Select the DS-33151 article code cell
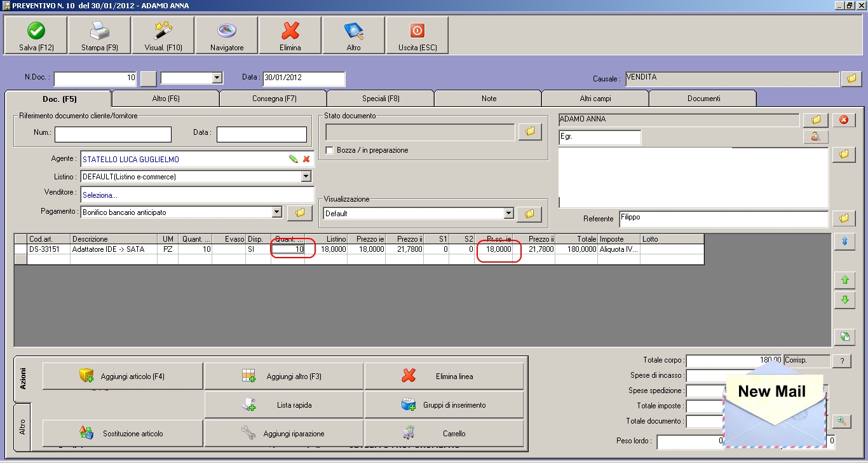Image resolution: width=868 pixels, height=463 pixels. coord(49,249)
